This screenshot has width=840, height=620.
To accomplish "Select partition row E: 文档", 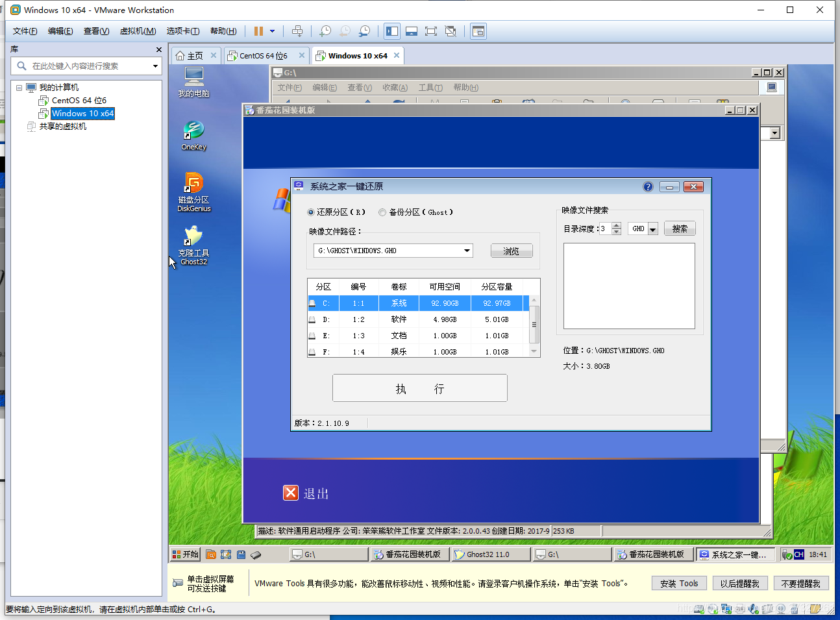I will pyautogui.click(x=419, y=336).
